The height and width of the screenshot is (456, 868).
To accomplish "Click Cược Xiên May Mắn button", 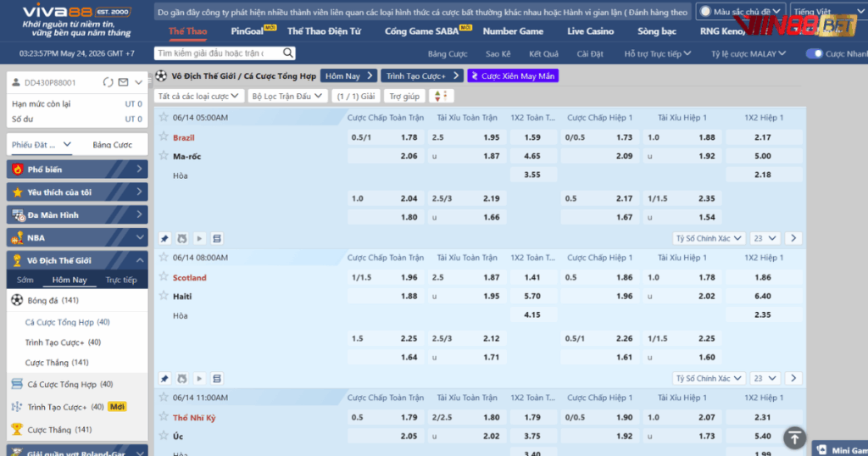I will point(513,75).
